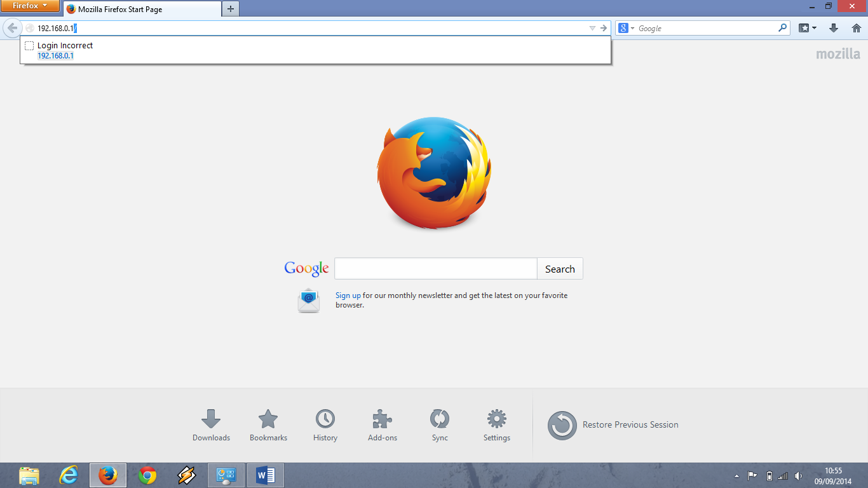Viewport: 868px width, 488px height.
Task: Show hidden system tray icons arrow
Action: 736,476
